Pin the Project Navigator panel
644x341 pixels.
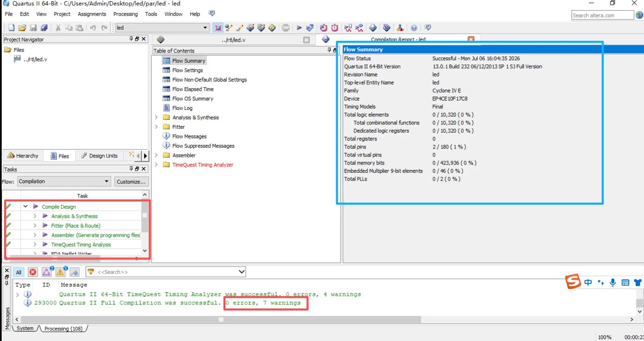[x=131, y=39]
